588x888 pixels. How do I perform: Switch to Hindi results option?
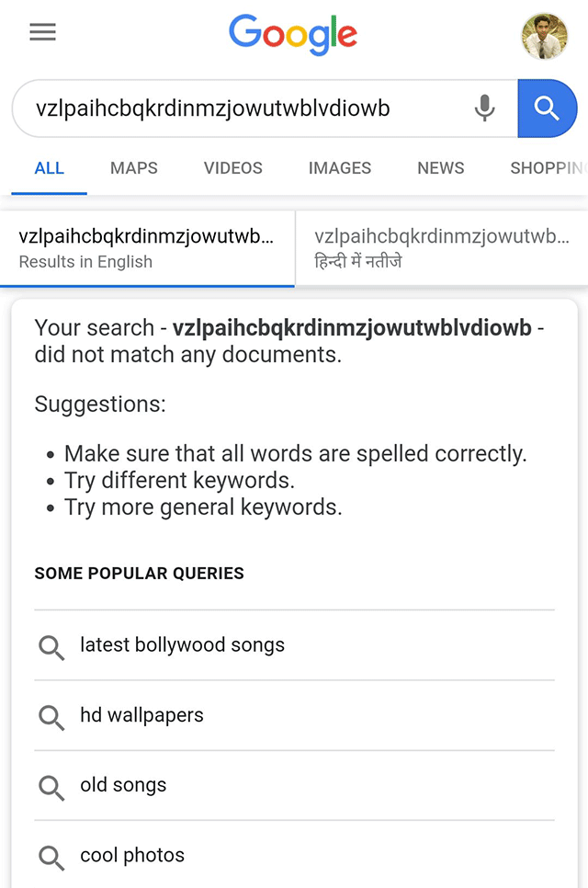[x=442, y=248]
